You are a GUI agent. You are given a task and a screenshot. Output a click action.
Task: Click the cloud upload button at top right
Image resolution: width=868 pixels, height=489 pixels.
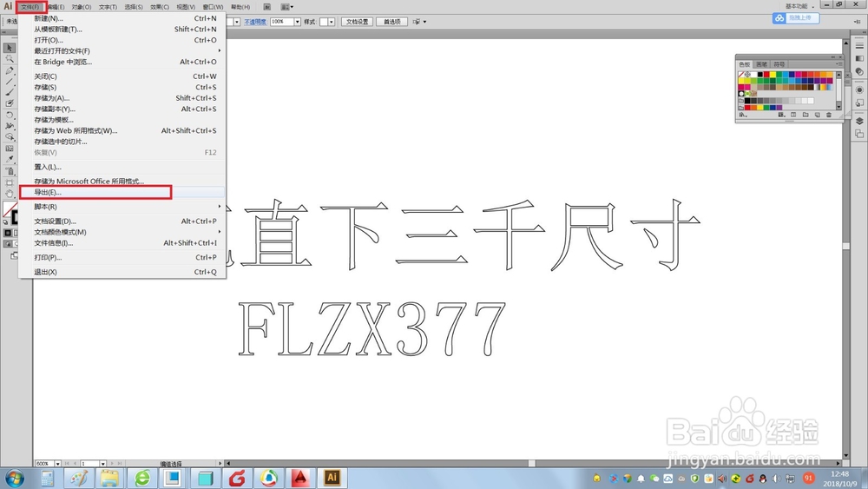[x=795, y=17]
